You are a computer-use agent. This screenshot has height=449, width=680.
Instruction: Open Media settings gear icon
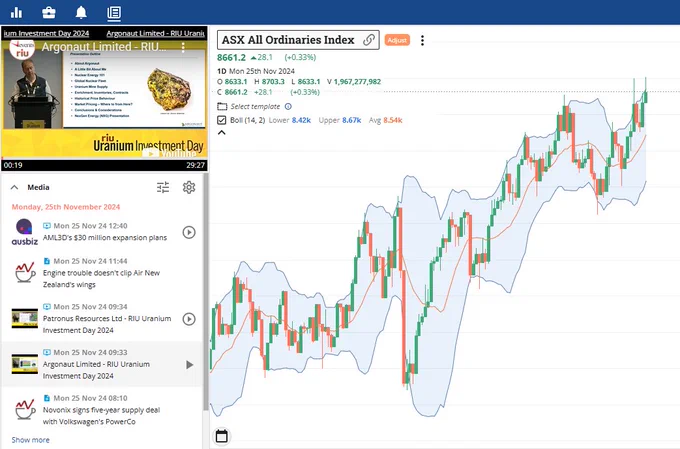(189, 187)
